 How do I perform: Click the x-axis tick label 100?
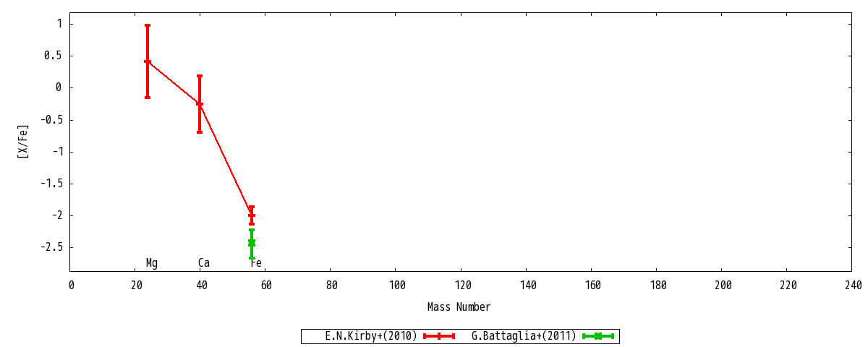[397, 286]
